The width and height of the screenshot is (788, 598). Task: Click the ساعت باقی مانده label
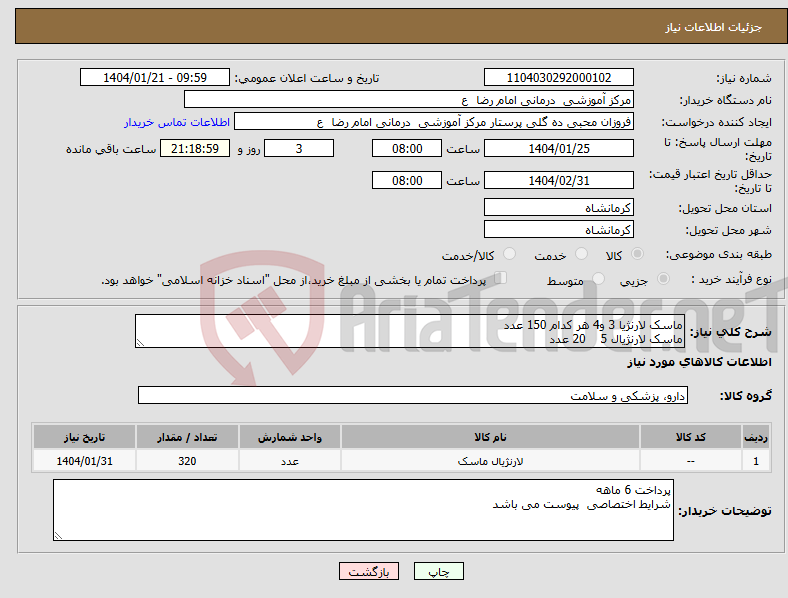click(x=111, y=149)
